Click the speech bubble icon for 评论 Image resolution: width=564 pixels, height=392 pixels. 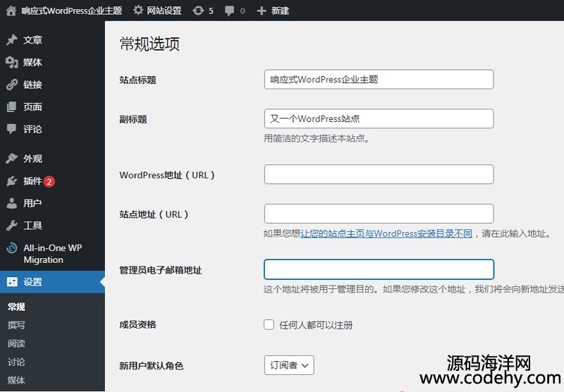coord(12,129)
